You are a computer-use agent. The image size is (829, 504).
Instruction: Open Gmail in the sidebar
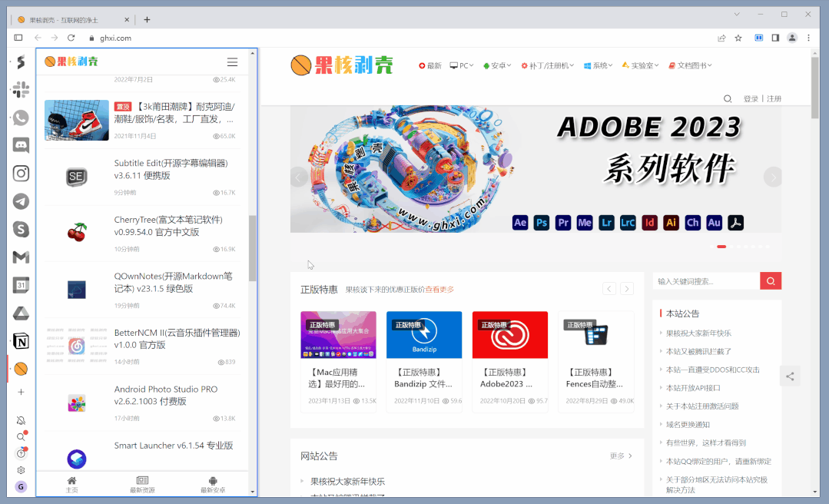tap(21, 257)
